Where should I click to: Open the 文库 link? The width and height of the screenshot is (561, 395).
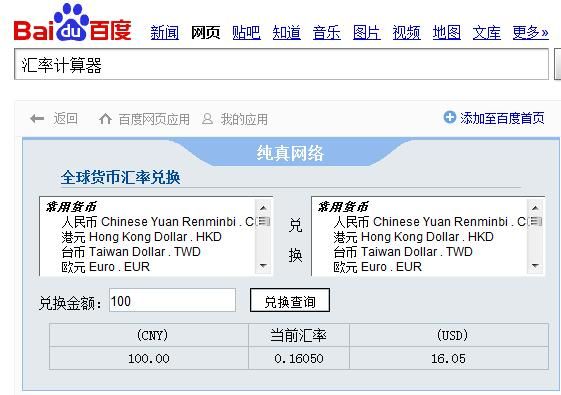click(487, 33)
